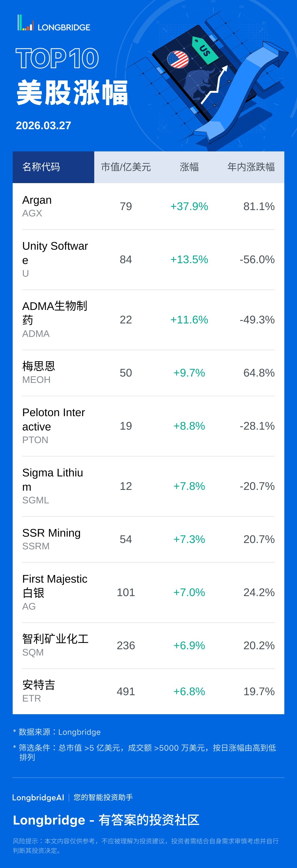297x868 pixels.
Task: Click the Peloton Interactive stock name
Action: pos(54,419)
